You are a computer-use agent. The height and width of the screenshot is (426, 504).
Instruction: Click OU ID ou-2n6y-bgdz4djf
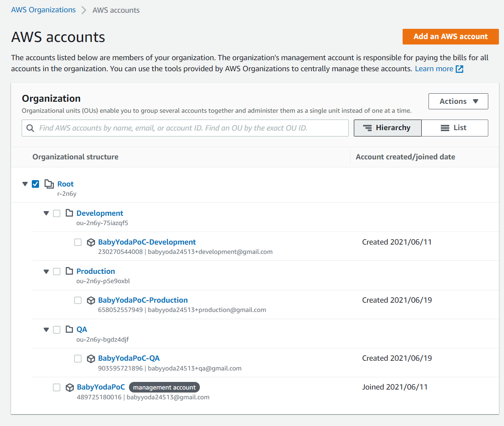point(103,340)
